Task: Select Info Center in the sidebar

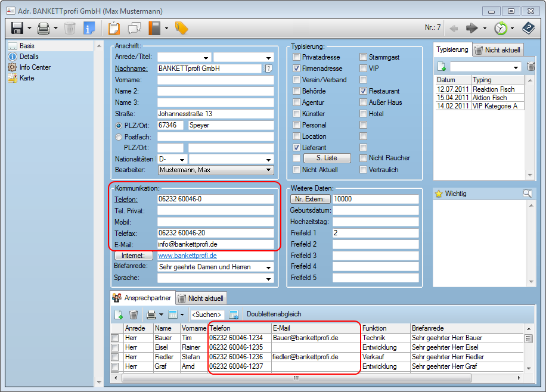Action: [35, 67]
